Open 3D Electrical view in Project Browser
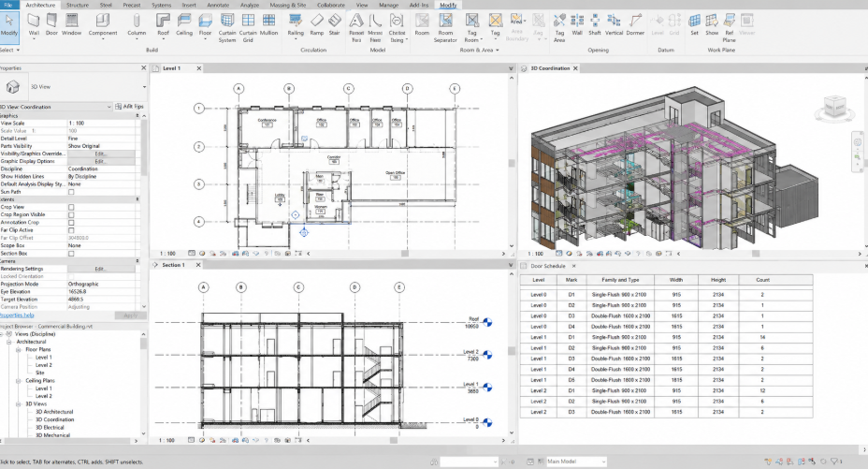Viewport: 868px width, 469px height. coord(50,428)
